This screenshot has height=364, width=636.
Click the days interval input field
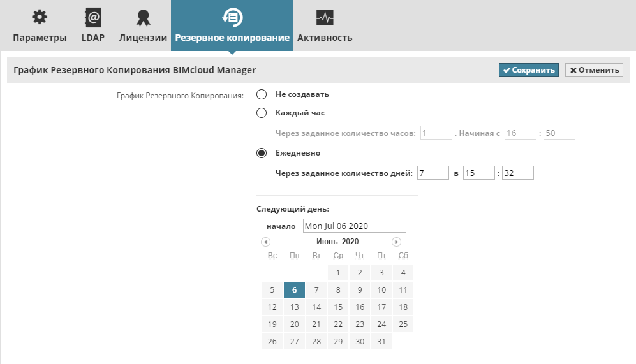click(x=434, y=173)
